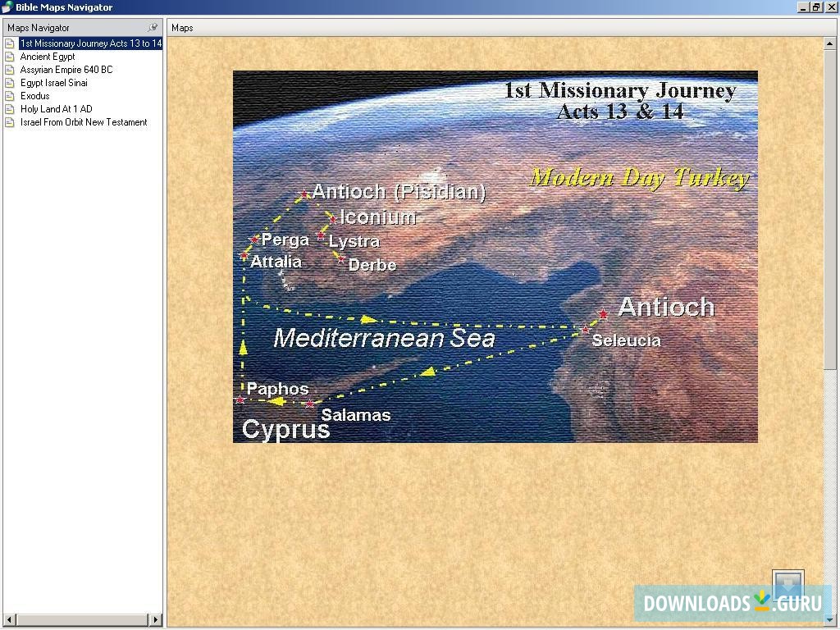Close the Bible Maps Navigator window

[831, 7]
